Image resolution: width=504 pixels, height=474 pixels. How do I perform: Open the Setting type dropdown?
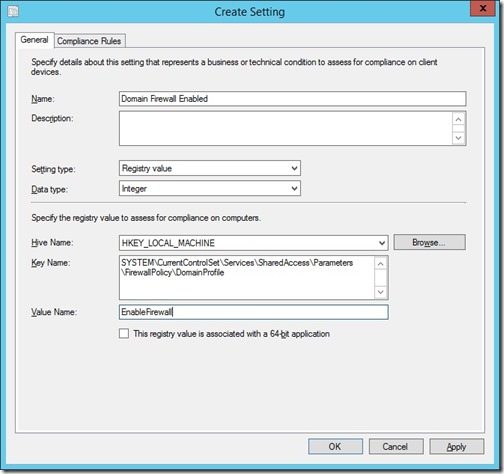pos(210,168)
